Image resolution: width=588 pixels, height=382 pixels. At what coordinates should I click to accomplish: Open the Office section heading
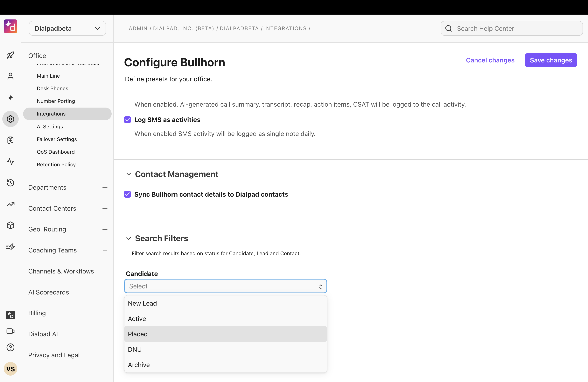tap(37, 56)
